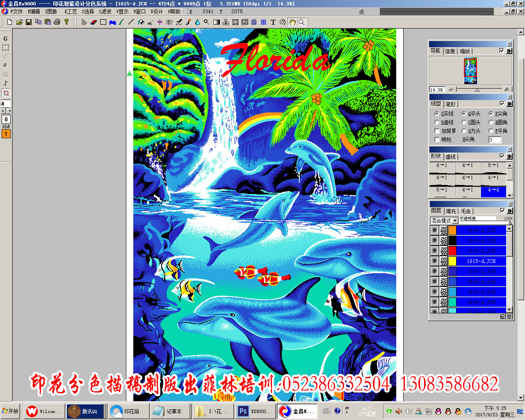The image size is (525, 420).
Task: Select the water drop blur tool
Action: [x=197, y=22]
